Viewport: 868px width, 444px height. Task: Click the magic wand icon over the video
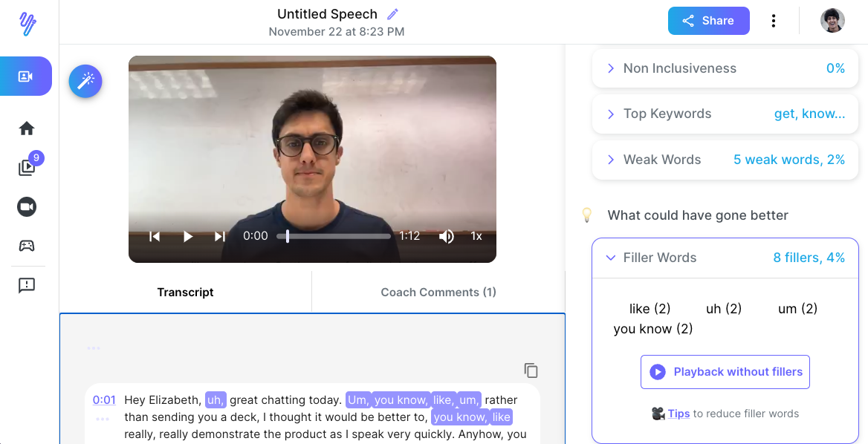pyautogui.click(x=85, y=81)
